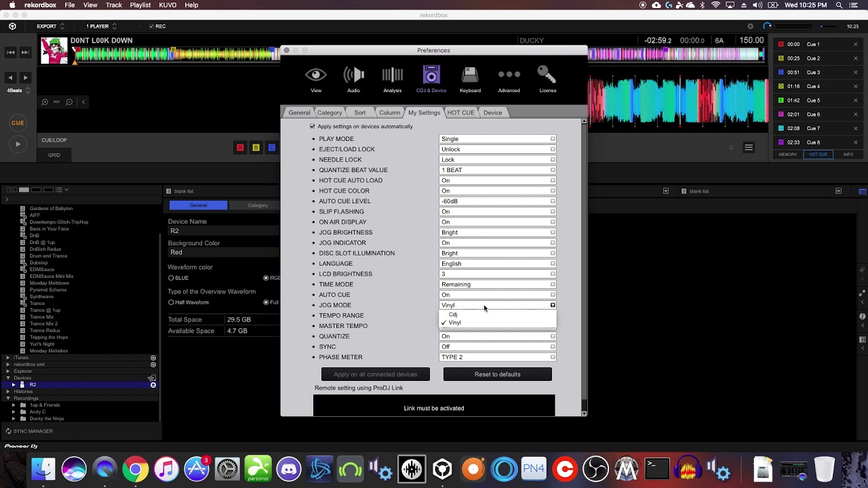The height and width of the screenshot is (488, 868).
Task: Select the CDJ & Device preferences icon
Action: pyautogui.click(x=431, y=79)
